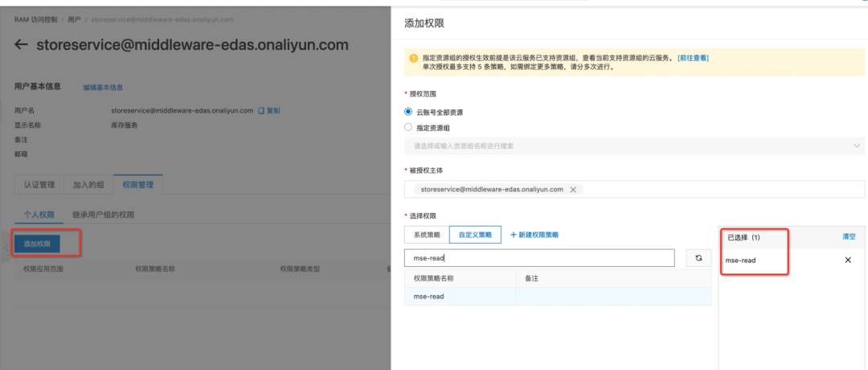
Task: Remove the storeservice principal tag
Action: [573, 190]
